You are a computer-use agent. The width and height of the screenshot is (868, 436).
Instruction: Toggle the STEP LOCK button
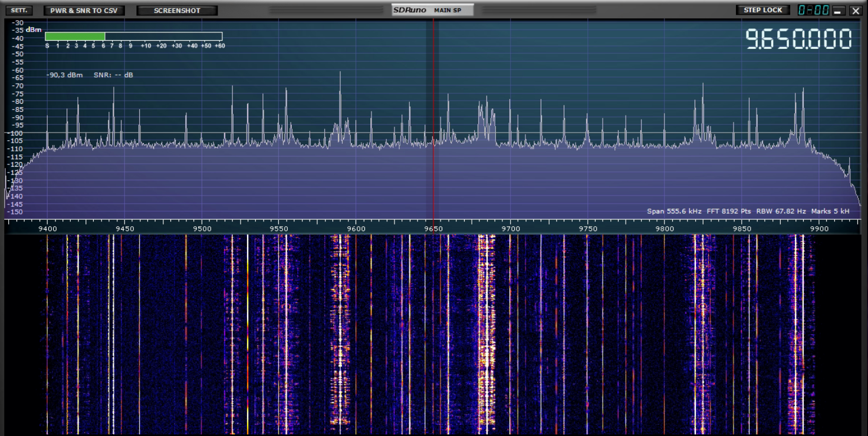pyautogui.click(x=762, y=10)
